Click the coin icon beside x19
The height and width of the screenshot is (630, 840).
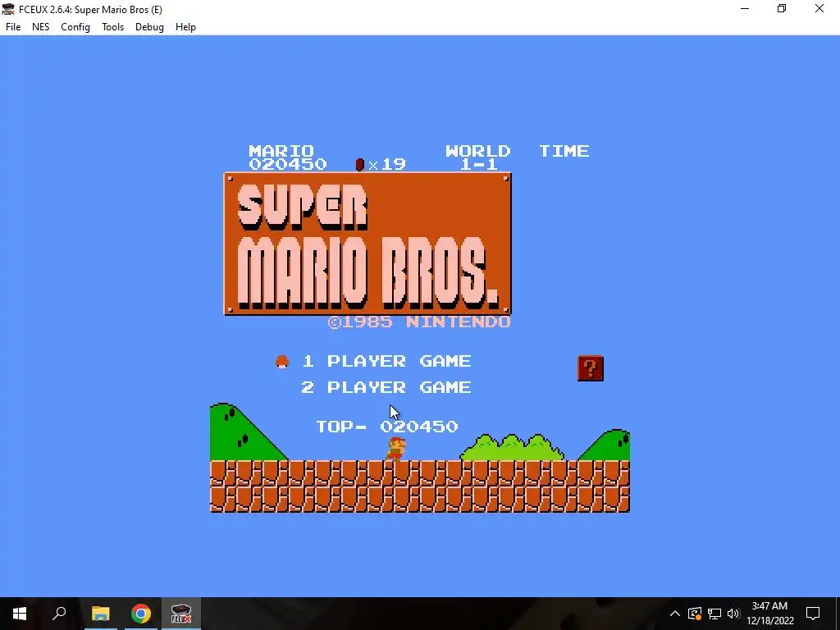[360, 164]
